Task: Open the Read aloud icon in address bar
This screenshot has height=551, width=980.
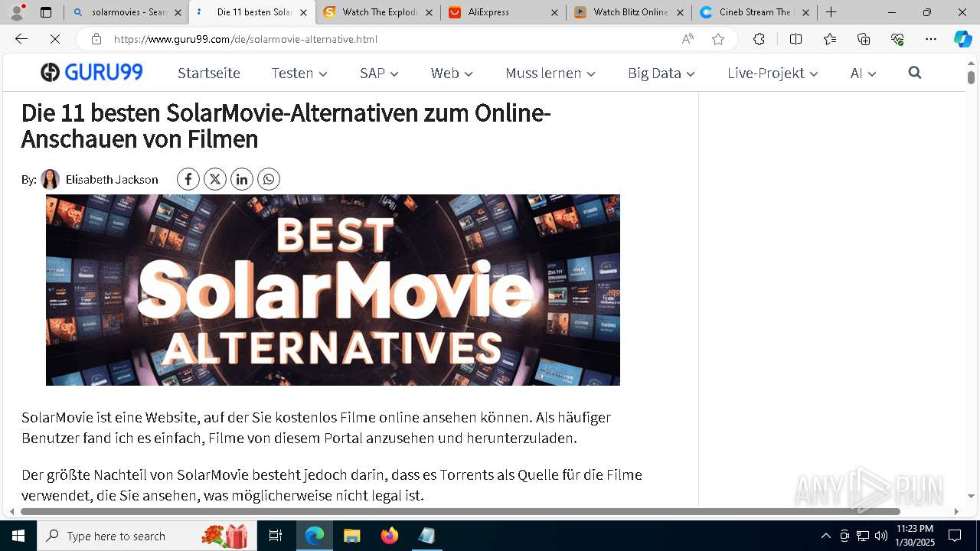Action: click(688, 39)
